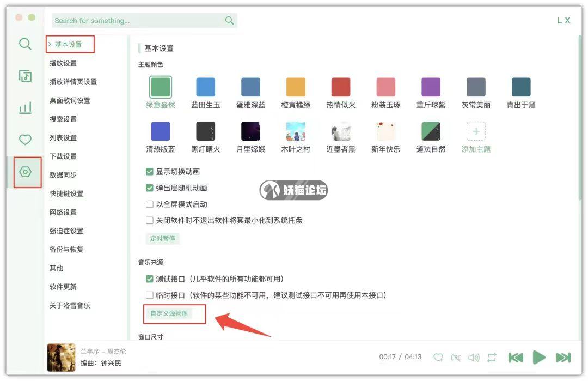This screenshot has width=588, height=381.
Task: Select the 清热版蓝 theme swatch
Action: [x=161, y=131]
